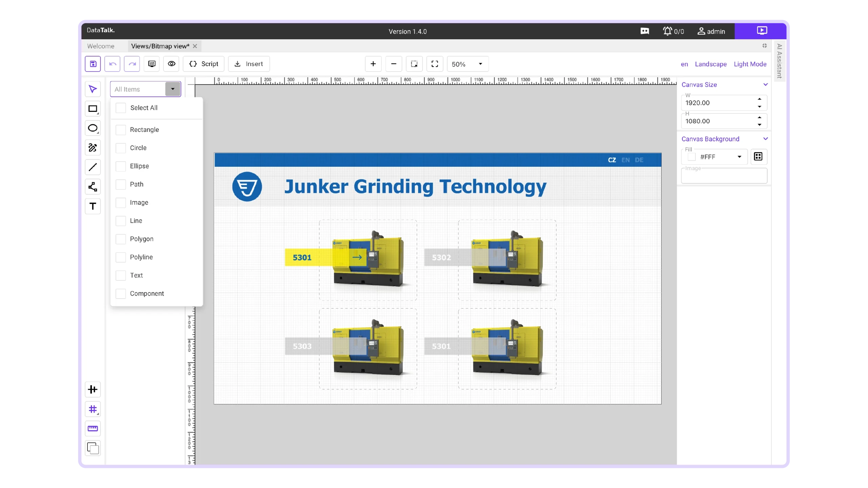Check the Select All checkbox
The width and height of the screenshot is (868, 488).
(121, 108)
